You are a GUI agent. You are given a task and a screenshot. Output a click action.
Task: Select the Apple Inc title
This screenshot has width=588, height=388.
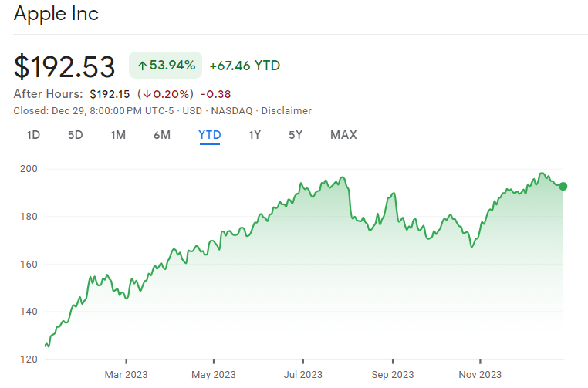tap(56, 13)
